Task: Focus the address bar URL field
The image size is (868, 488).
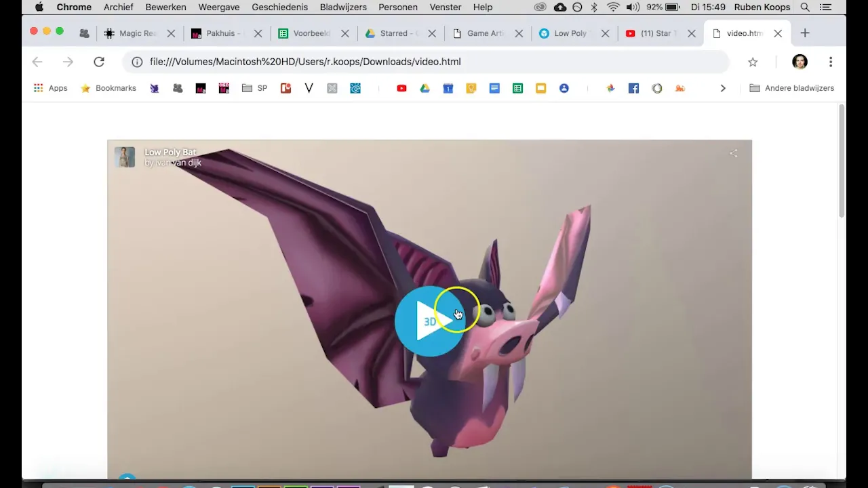Action: click(427, 62)
